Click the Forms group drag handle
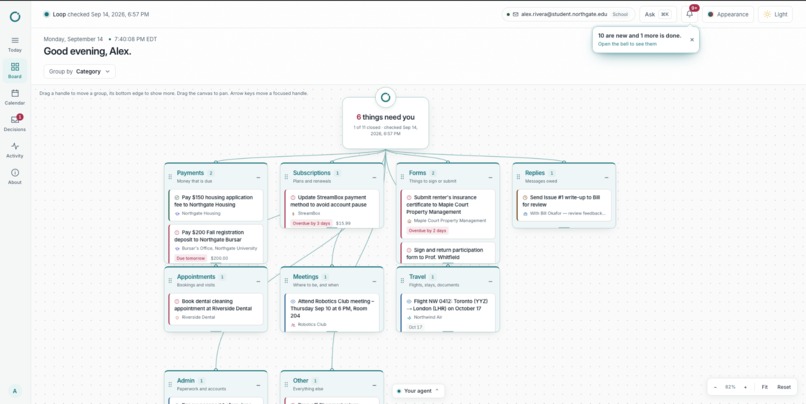Viewport: 806px width, 404px height. point(402,176)
